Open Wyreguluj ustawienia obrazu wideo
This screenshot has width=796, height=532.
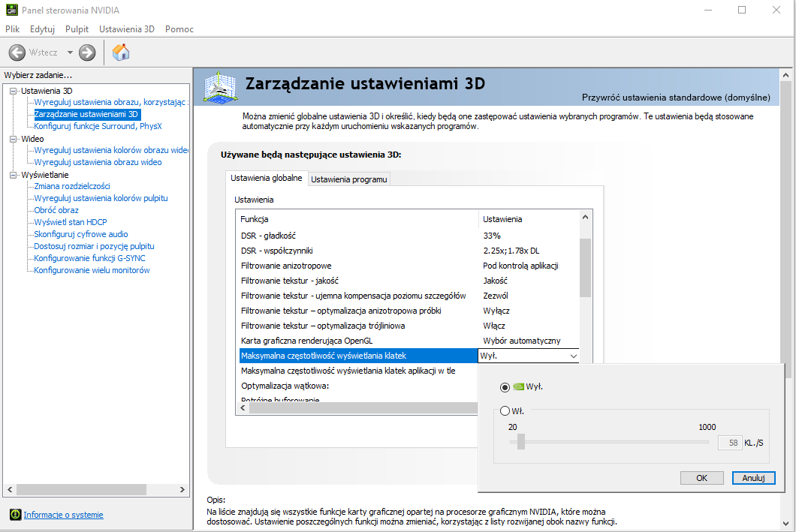[x=98, y=162]
